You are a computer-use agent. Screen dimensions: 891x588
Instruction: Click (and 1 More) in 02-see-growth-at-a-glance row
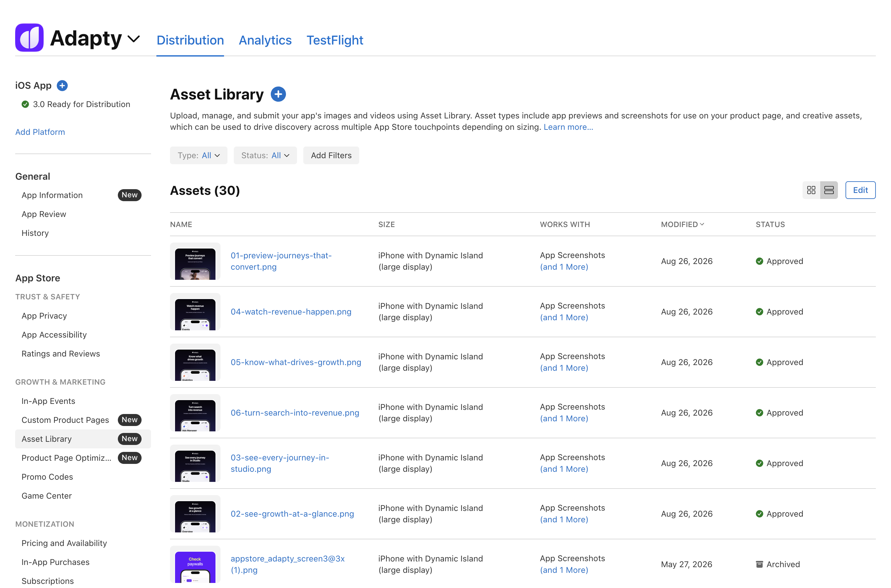pos(564,519)
